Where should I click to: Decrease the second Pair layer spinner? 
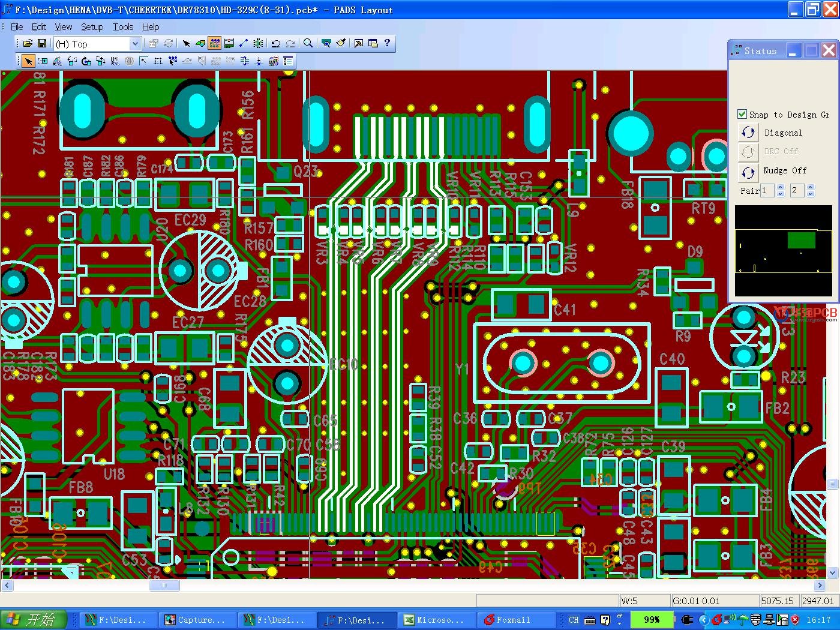(811, 194)
